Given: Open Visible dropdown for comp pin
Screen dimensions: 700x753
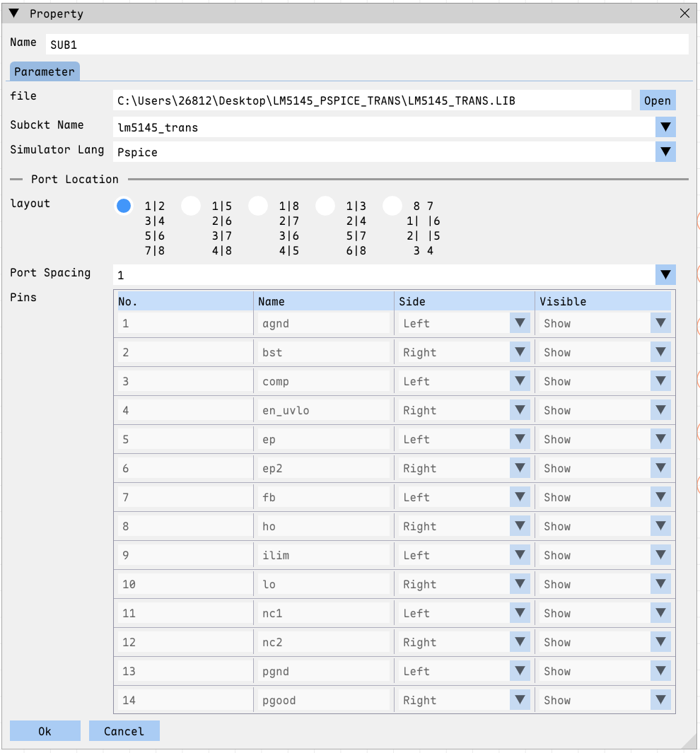Looking at the screenshot, I should point(660,381).
